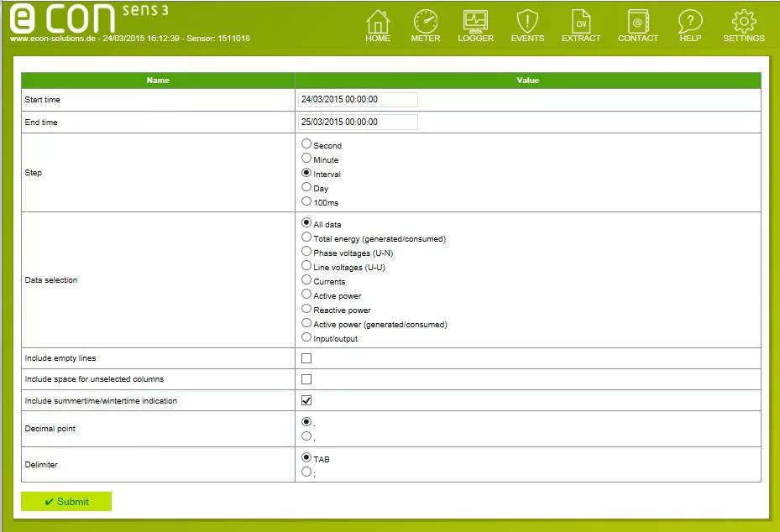The image size is (780, 532).
Task: Open the SETTINGS gear icon
Action: click(x=744, y=22)
